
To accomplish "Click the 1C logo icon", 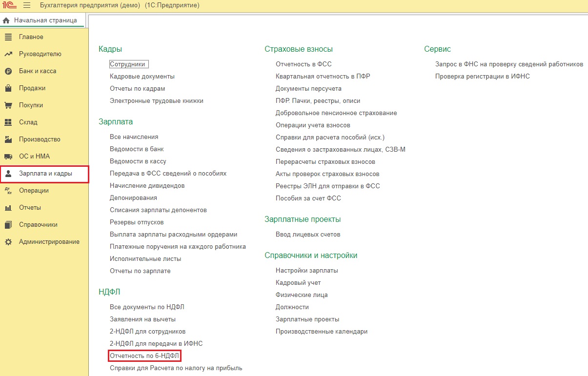I will 9,5.
